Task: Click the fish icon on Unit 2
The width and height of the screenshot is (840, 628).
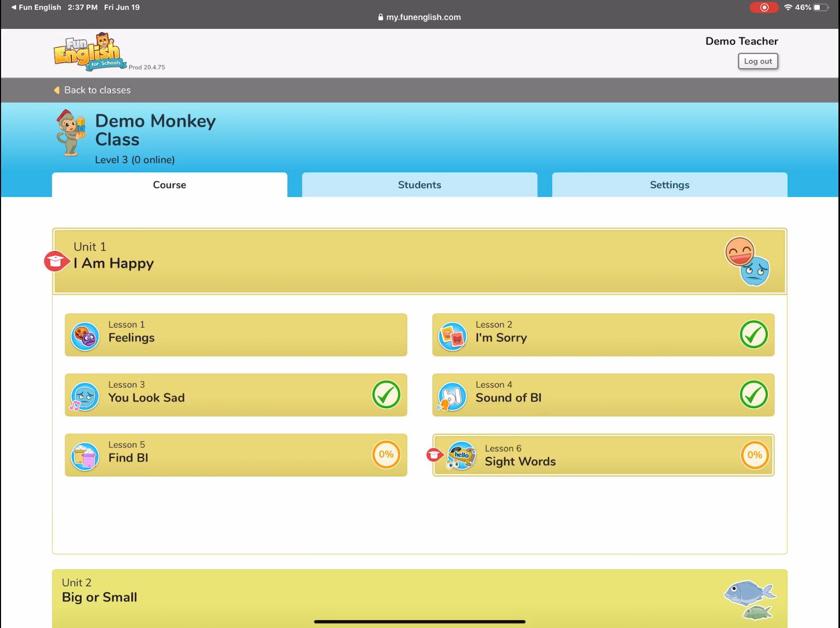Action: pyautogui.click(x=749, y=600)
